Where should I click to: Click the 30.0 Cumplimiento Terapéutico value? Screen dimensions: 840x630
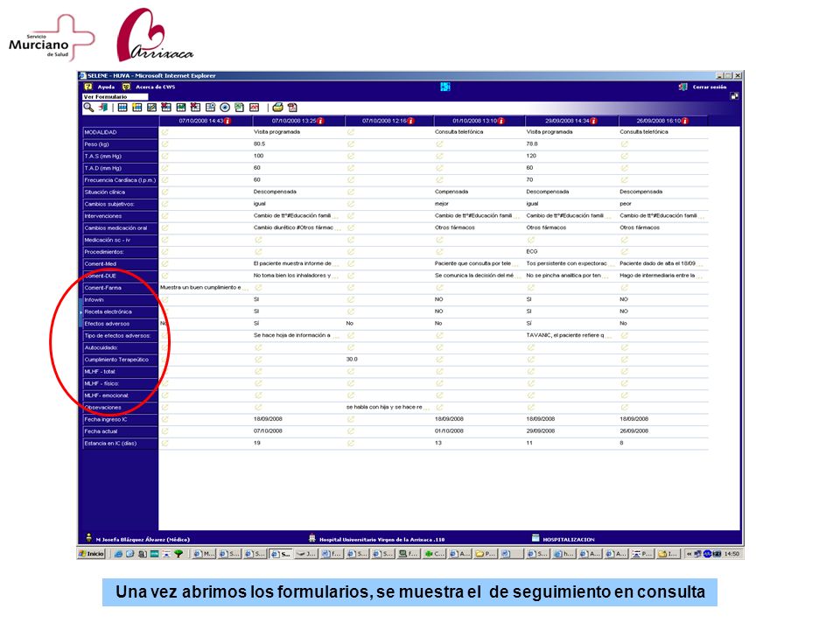(352, 360)
